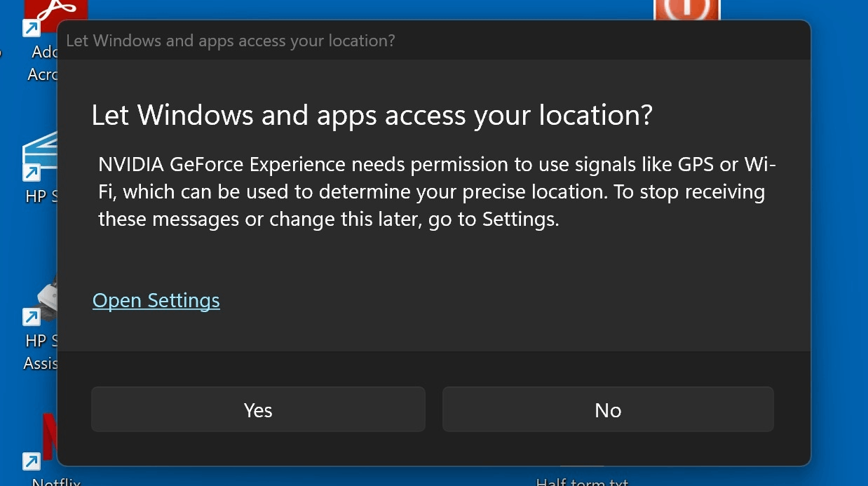Click the shortcut arrow on the HP printer icon
The width and height of the screenshot is (868, 486).
pyautogui.click(x=32, y=172)
